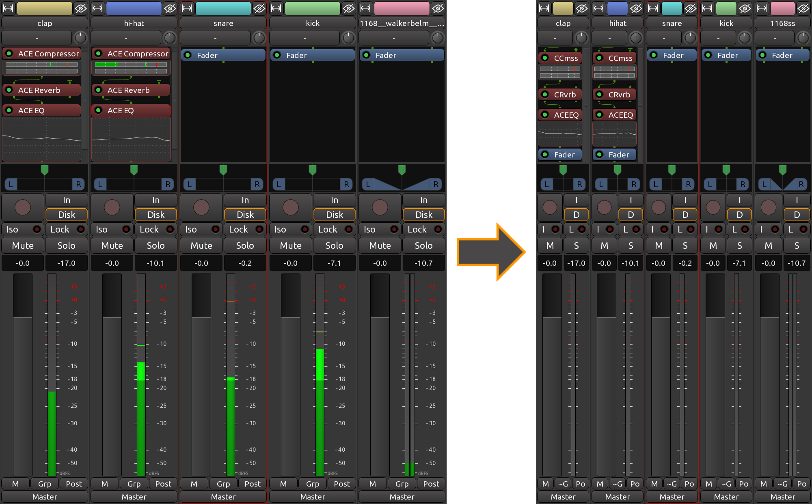Image resolution: width=812 pixels, height=504 pixels.
Task: Click the 1168__walkerbelm pink color swatch
Action: pos(402,8)
